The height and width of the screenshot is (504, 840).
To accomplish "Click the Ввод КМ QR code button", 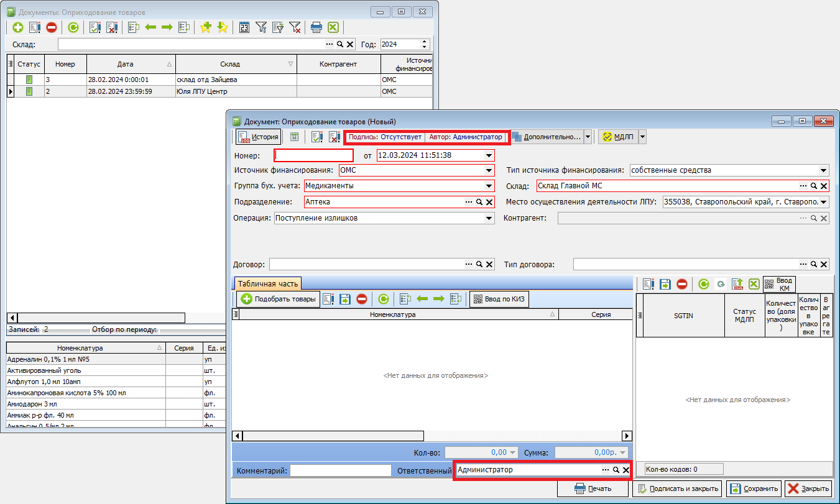I will (779, 284).
